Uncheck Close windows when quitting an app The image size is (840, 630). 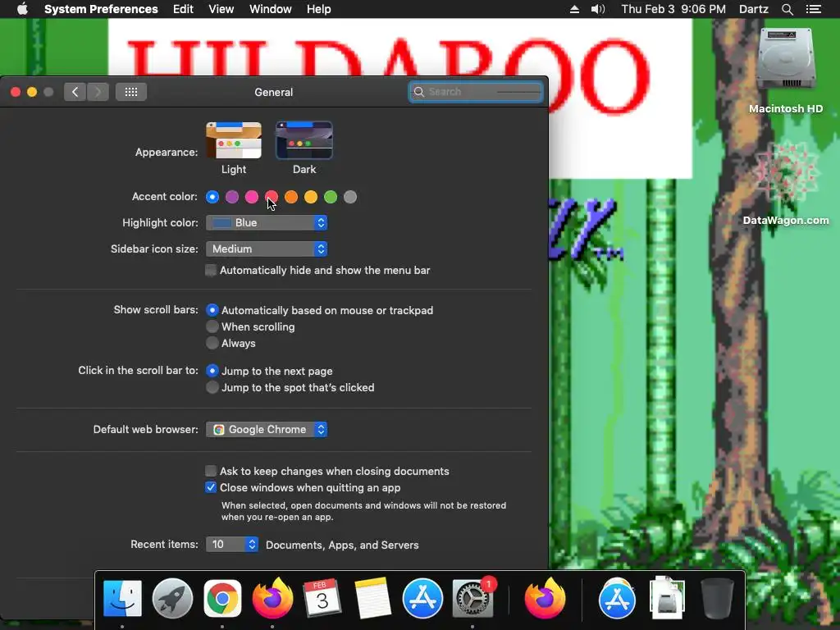pyautogui.click(x=211, y=487)
